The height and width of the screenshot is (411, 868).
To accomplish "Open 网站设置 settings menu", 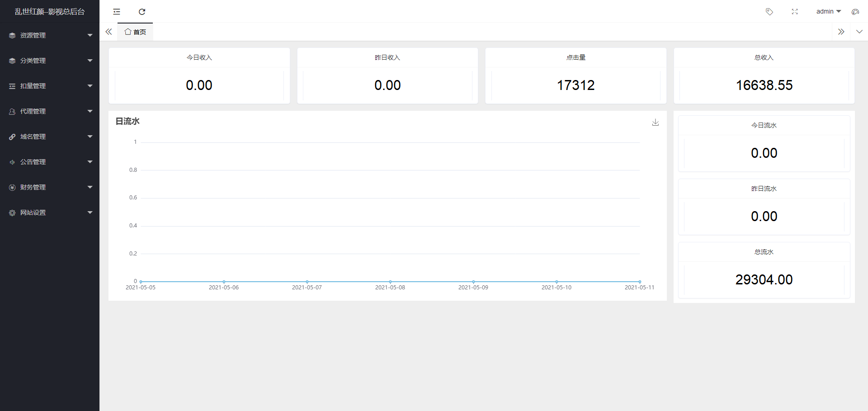I will (50, 213).
